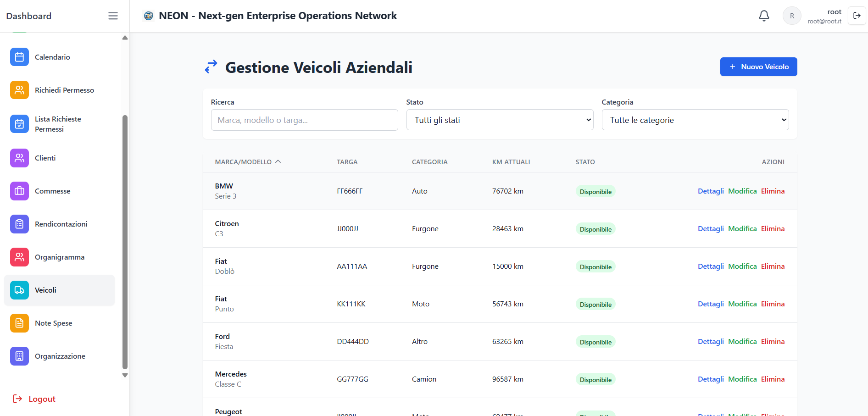The height and width of the screenshot is (416, 868).
Task: Expand Tutte le categorie selector
Action: tap(695, 120)
